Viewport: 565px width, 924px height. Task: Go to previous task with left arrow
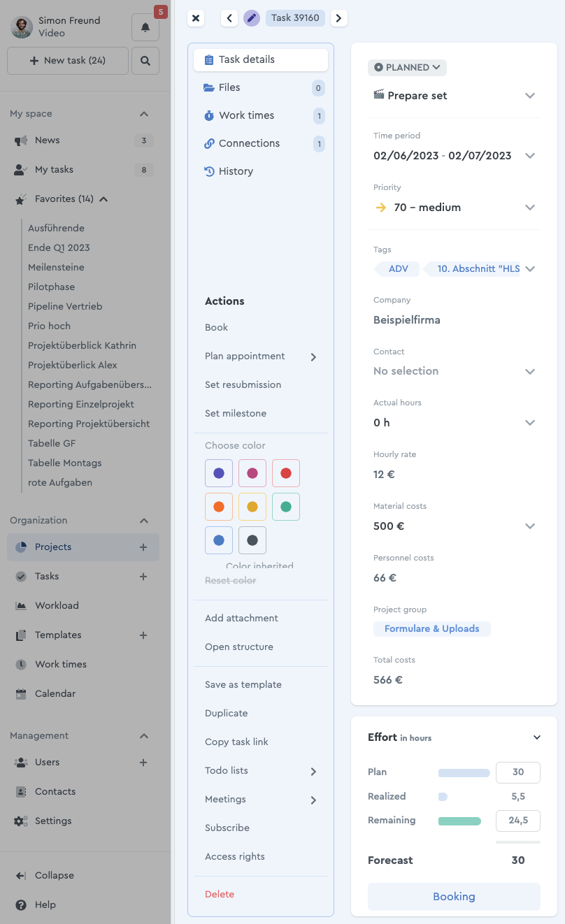(229, 18)
